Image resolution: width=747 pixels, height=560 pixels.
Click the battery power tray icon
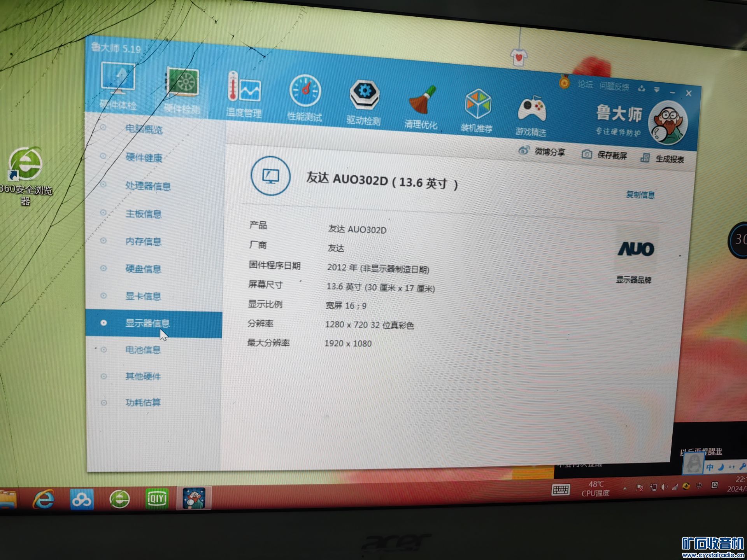click(653, 487)
